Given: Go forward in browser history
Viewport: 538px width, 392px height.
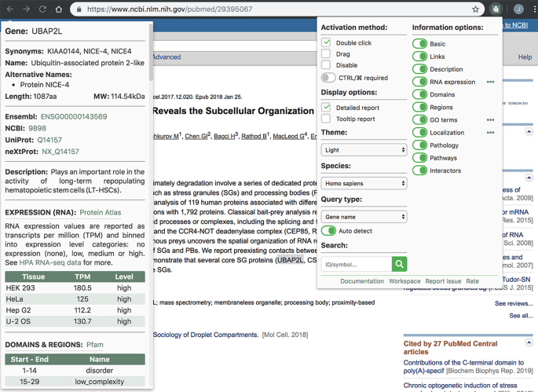Looking at the screenshot, I should pos(27,9).
